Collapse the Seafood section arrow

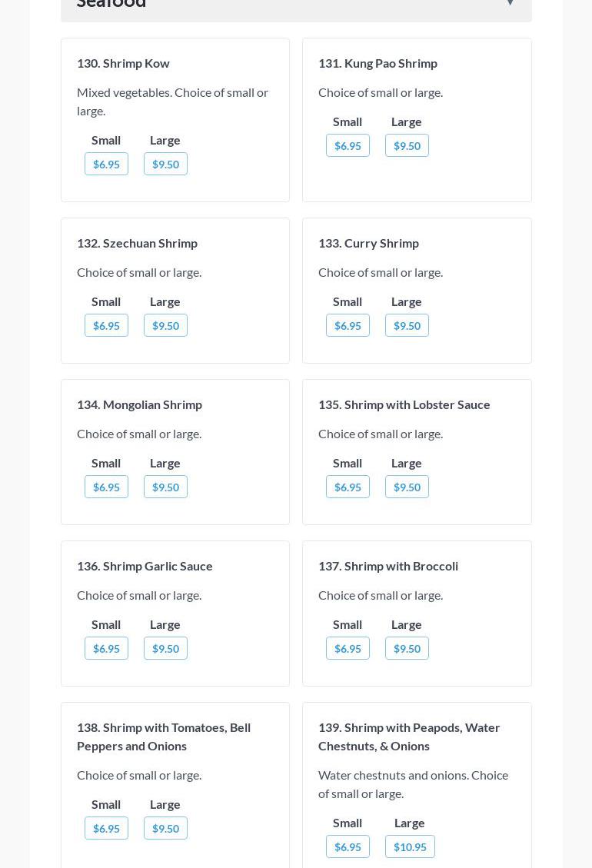[x=510, y=3]
